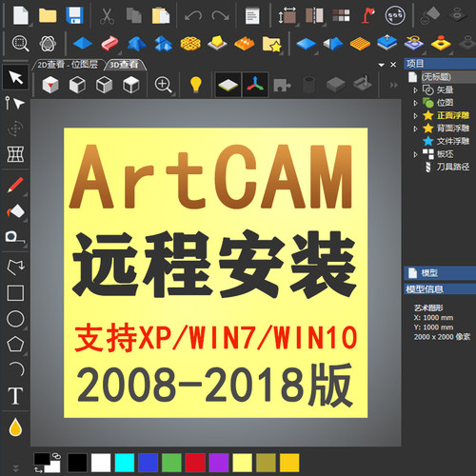Open the circular options icon

point(395,15)
